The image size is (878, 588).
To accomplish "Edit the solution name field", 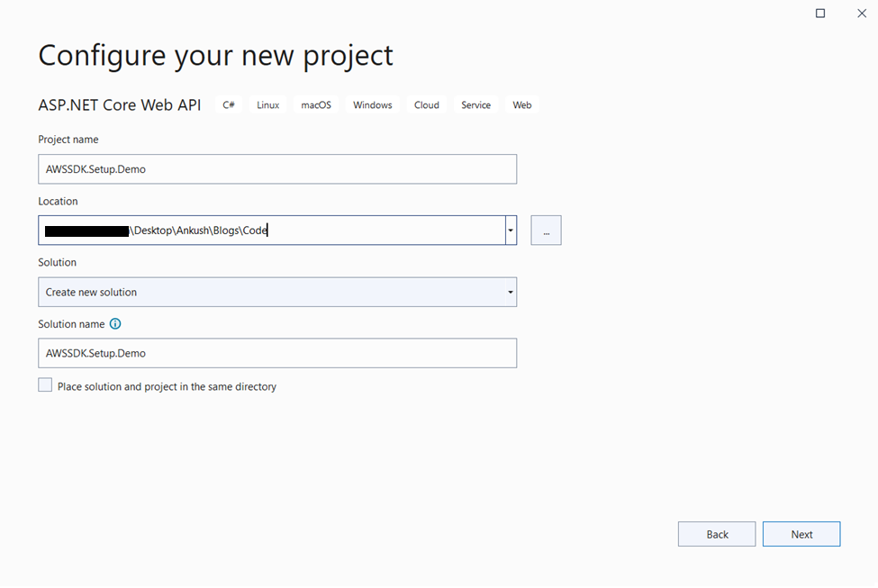I will [x=276, y=352].
